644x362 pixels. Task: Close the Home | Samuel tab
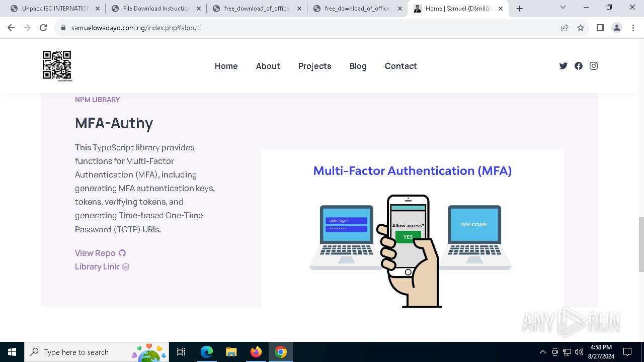click(x=501, y=9)
